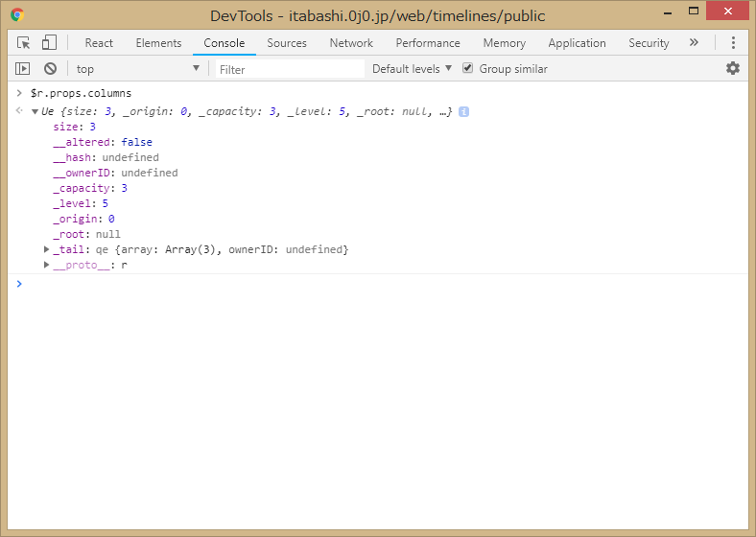
Task: Open the Network tab
Action: [x=351, y=43]
